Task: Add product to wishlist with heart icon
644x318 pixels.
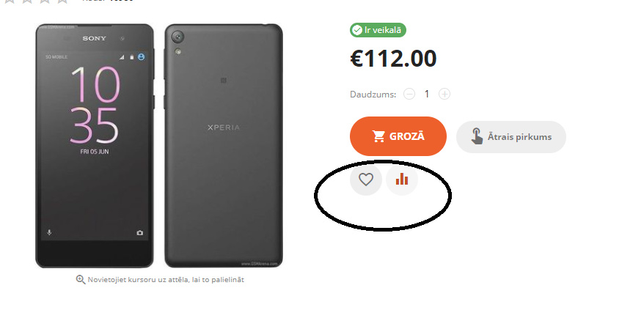Action: (x=365, y=180)
